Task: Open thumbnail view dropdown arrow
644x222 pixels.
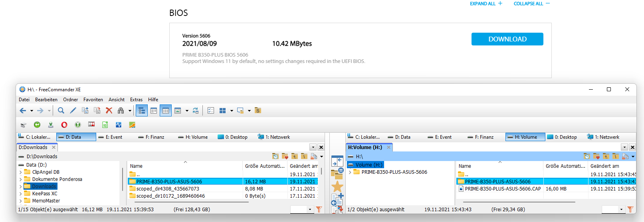Action: 187,111
